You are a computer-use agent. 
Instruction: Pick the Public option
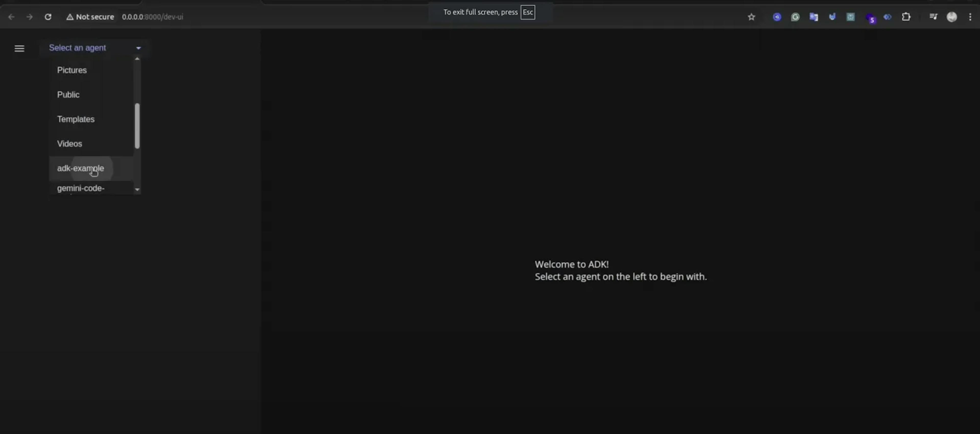(68, 95)
